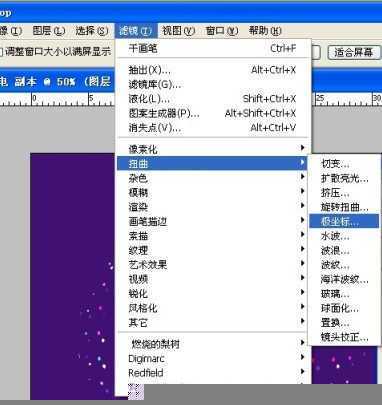Open 消失点(V)... filter
This screenshot has height=405, width=382.
pyautogui.click(x=212, y=128)
